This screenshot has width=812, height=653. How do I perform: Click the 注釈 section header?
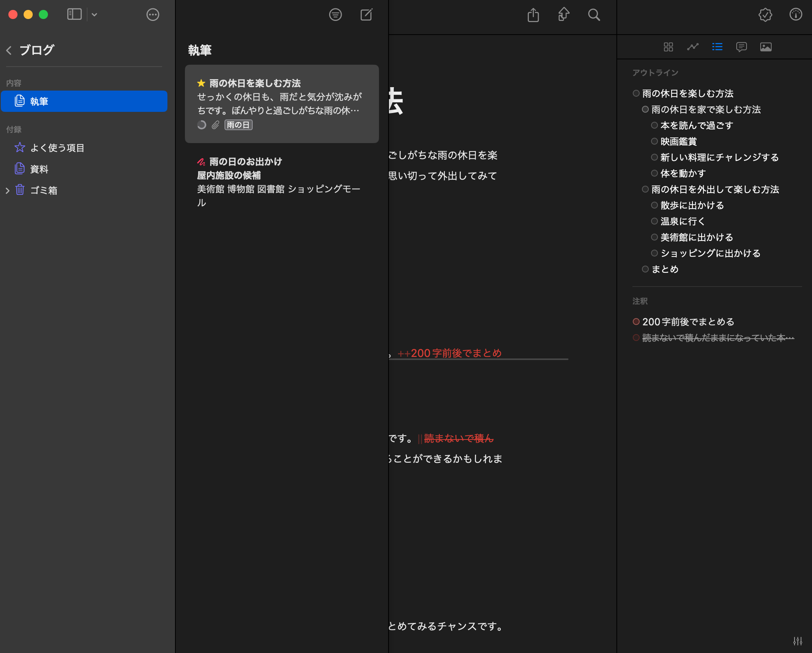click(640, 301)
